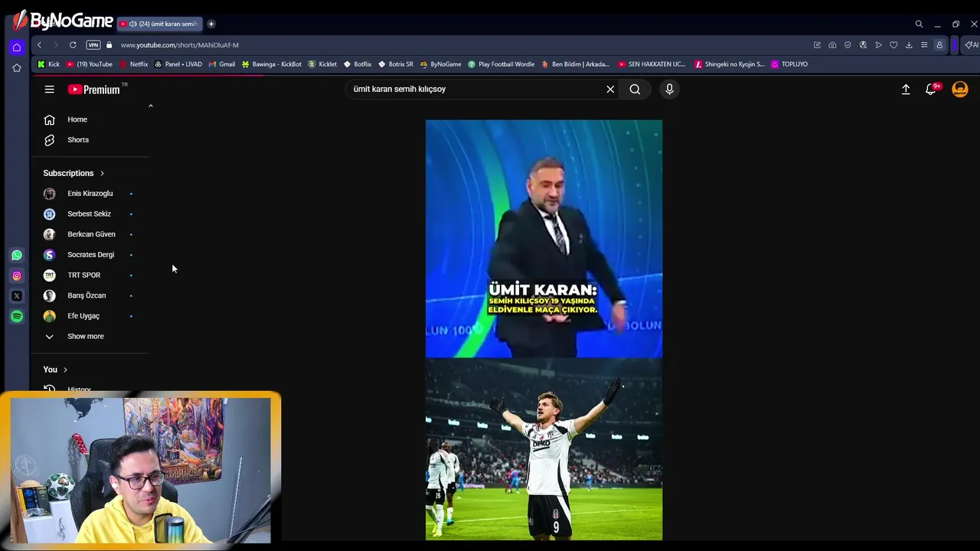This screenshot has height=551, width=980.
Task: Expand the You section header
Action: pyautogui.click(x=55, y=370)
